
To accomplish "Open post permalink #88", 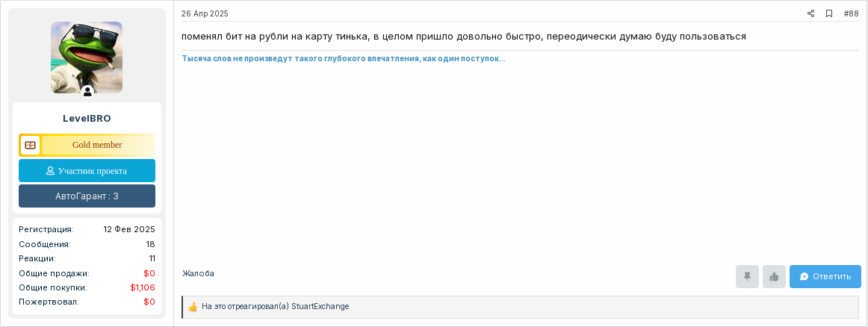I will tap(851, 14).
